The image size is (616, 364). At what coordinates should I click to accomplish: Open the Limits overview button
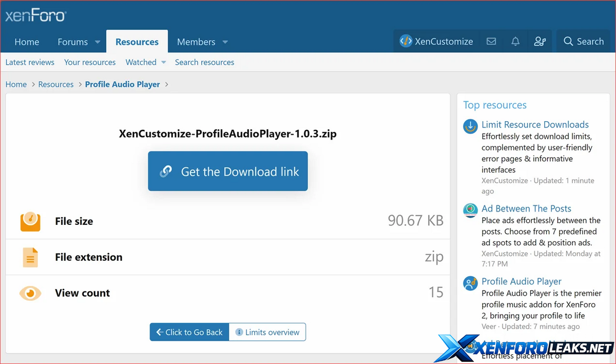(x=267, y=332)
